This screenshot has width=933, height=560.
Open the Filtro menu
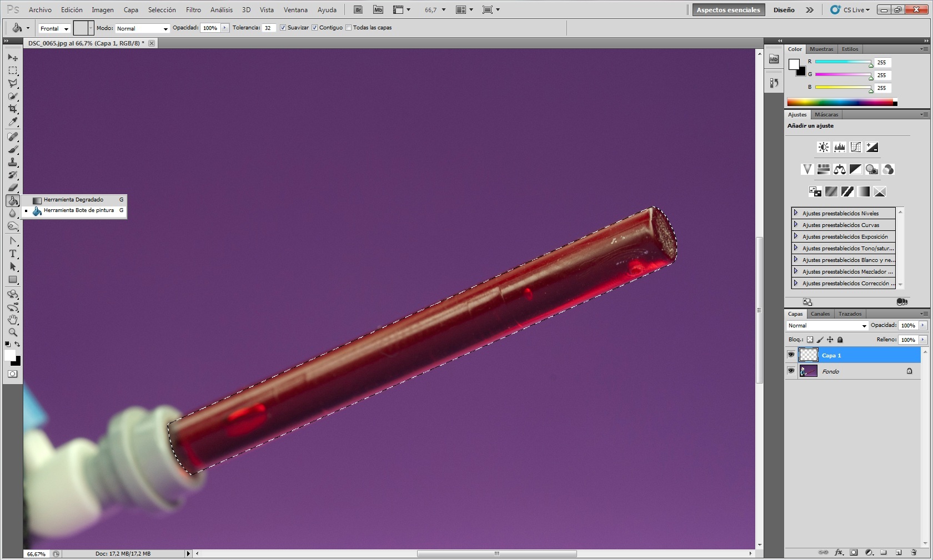pyautogui.click(x=193, y=9)
